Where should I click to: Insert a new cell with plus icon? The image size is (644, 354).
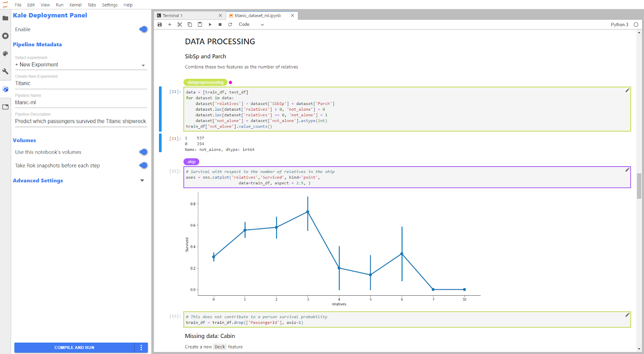(x=169, y=25)
